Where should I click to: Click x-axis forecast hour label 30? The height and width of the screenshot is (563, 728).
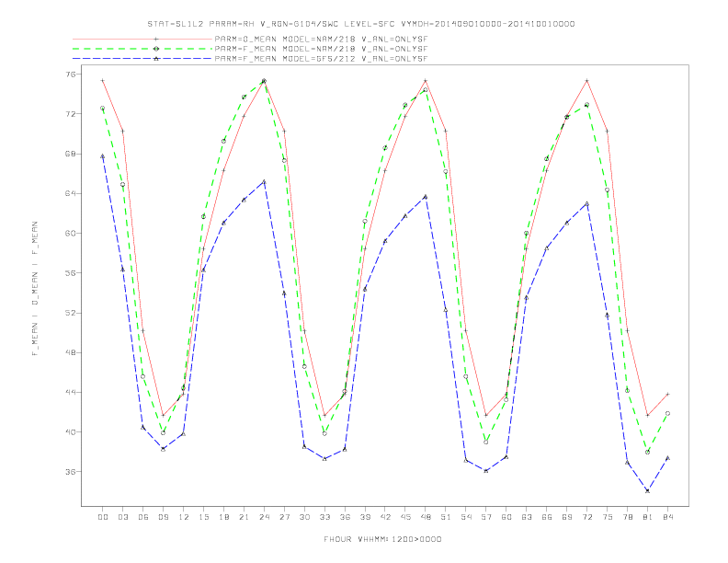tap(304, 517)
